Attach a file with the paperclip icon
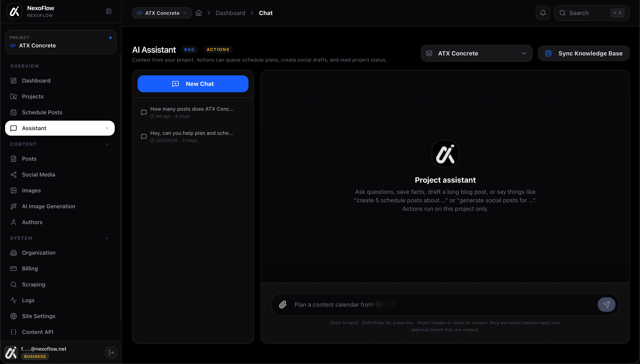640x364 pixels. tap(283, 305)
